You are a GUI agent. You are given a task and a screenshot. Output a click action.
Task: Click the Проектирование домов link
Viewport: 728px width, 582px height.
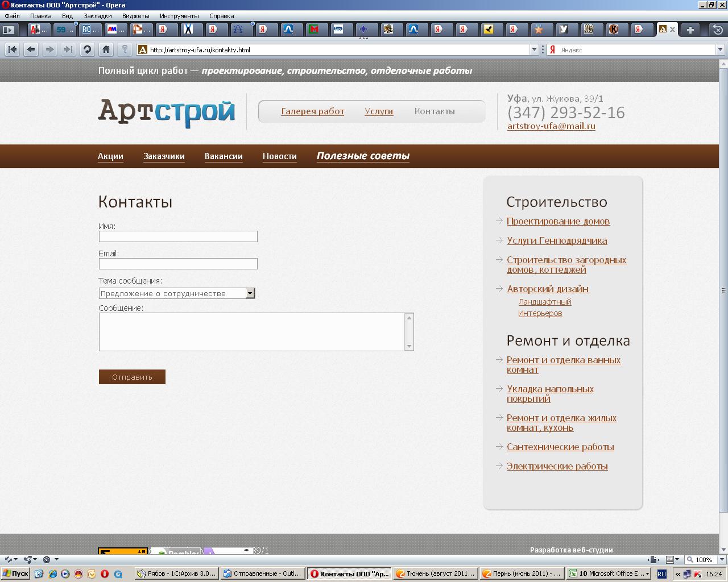point(558,221)
